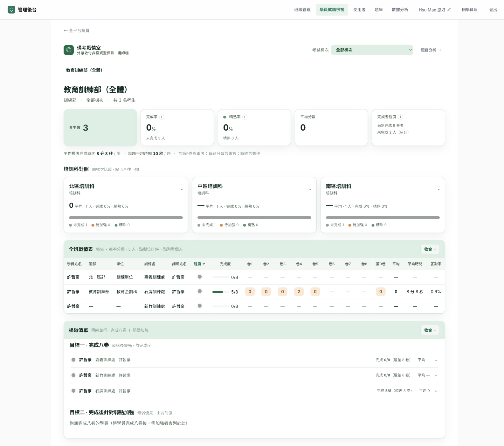This screenshot has height=446, width=504.
Task: Click the 平均分數 card
Action: point(331,127)
